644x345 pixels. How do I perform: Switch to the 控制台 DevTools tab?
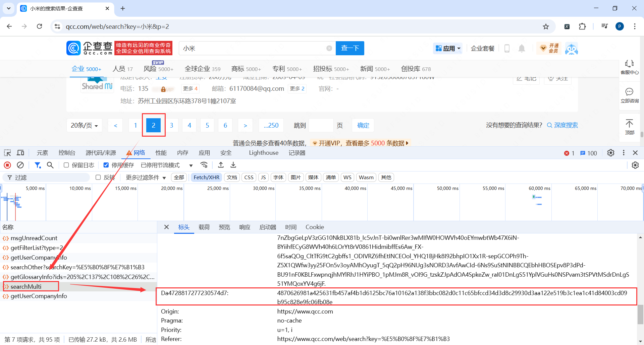pos(67,153)
